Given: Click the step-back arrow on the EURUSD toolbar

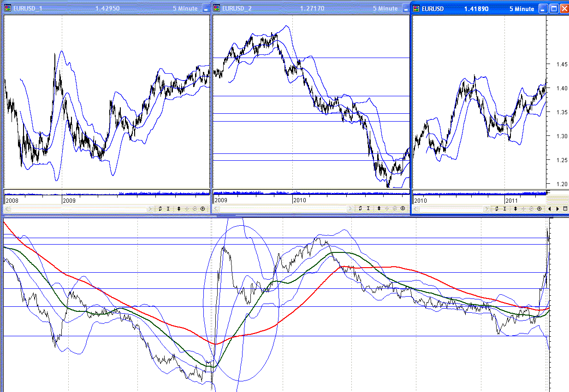Looking at the screenshot, I should pos(550,209).
